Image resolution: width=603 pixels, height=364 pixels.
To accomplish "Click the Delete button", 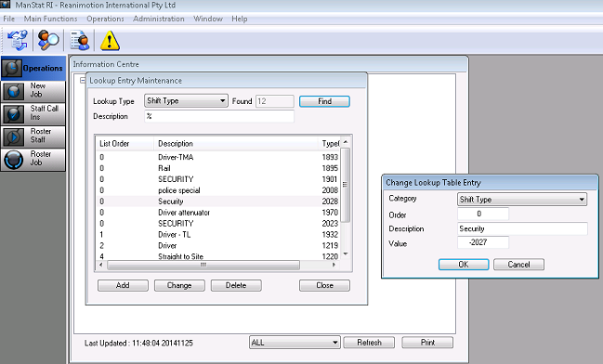I will click(x=236, y=285).
